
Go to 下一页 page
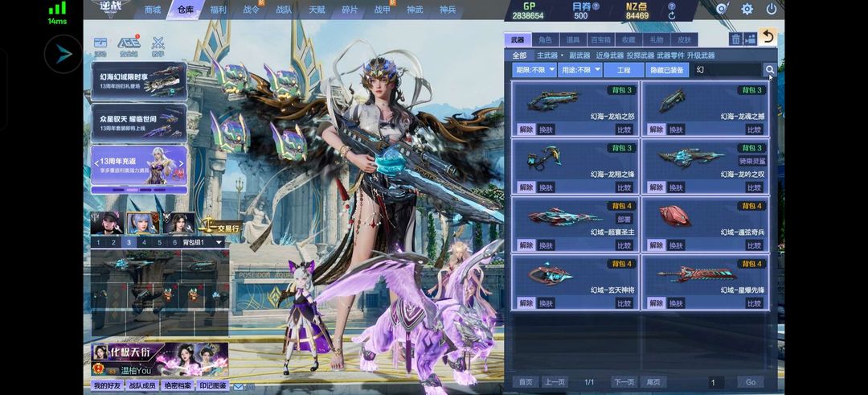click(x=624, y=382)
